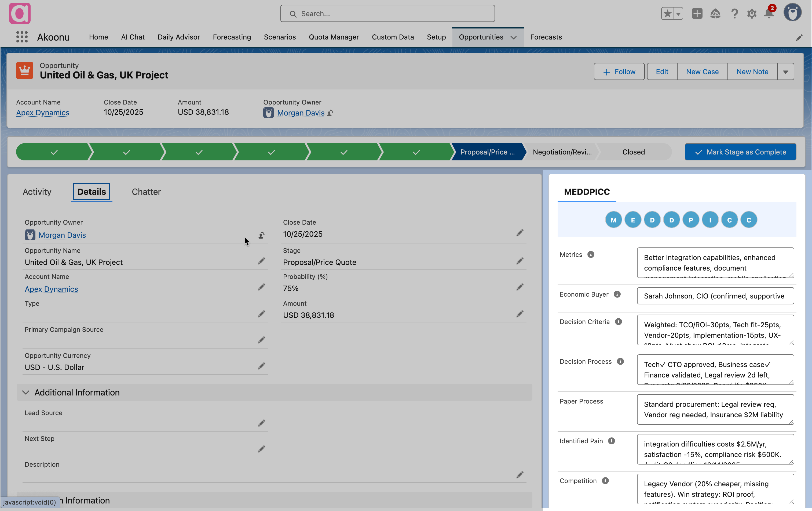Edit Close Date with the pencil icon
The height and width of the screenshot is (511, 812).
[520, 233]
